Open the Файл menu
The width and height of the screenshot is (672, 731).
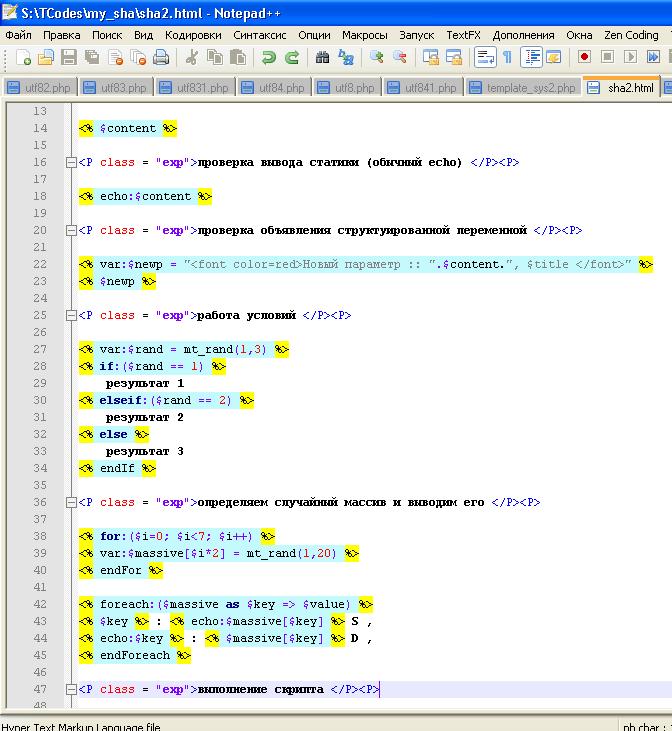pos(18,35)
